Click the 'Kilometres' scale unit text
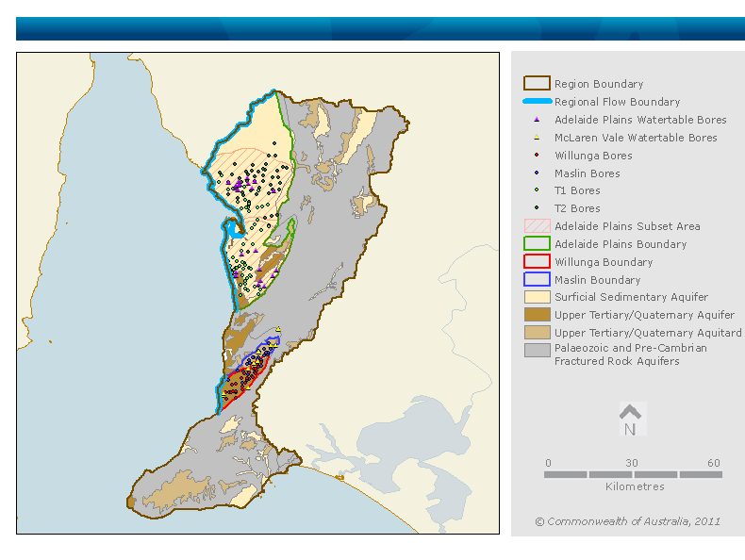The height and width of the screenshot is (560, 745). pyautogui.click(x=635, y=486)
